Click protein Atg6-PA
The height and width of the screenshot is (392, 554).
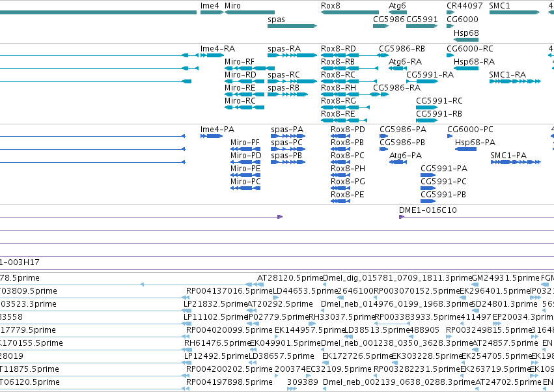coord(406,156)
